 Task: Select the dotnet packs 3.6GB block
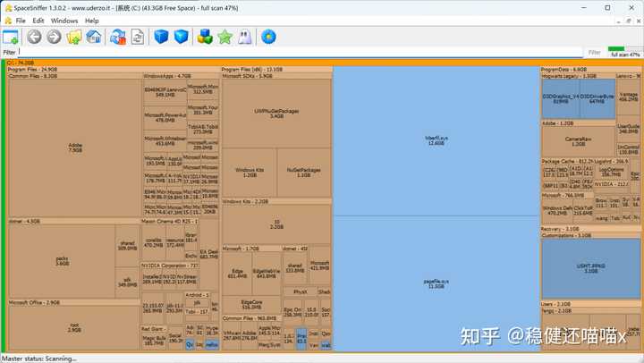point(62,261)
